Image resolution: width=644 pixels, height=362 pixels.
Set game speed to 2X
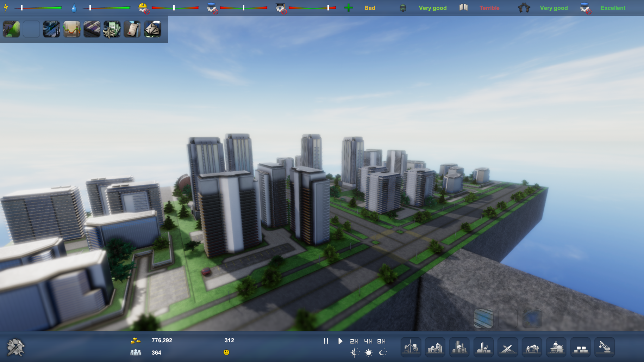tap(354, 341)
